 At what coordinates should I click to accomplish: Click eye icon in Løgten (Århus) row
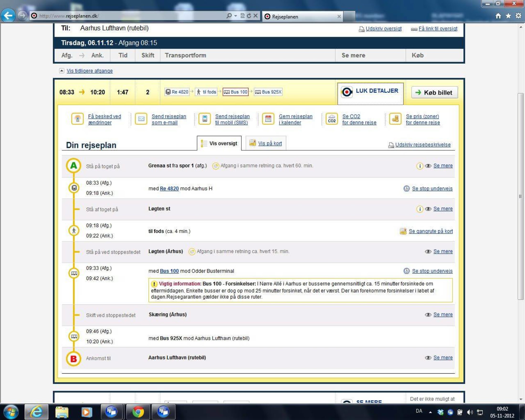428,252
